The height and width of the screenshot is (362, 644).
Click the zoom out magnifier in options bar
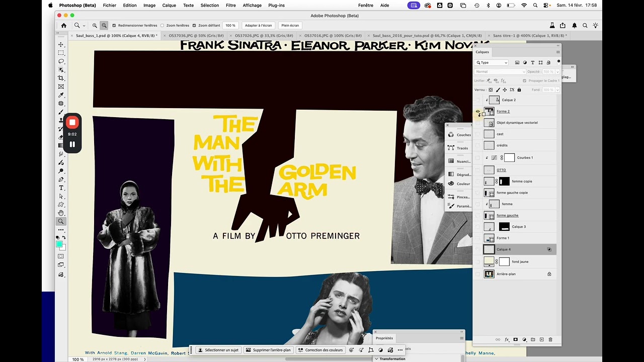104,25
